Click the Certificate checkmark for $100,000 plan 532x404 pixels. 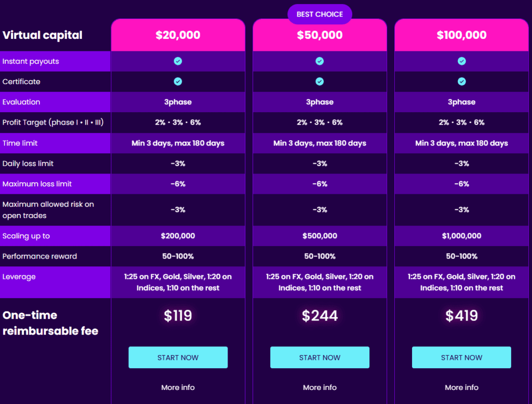(461, 82)
